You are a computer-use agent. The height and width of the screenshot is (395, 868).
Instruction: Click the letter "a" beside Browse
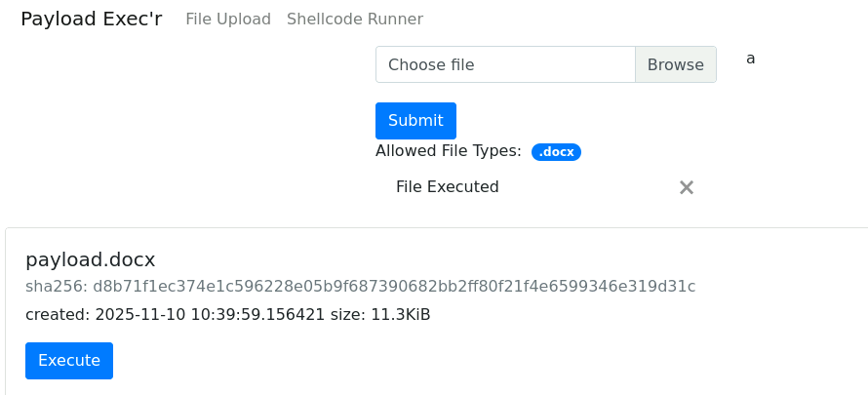click(x=751, y=59)
